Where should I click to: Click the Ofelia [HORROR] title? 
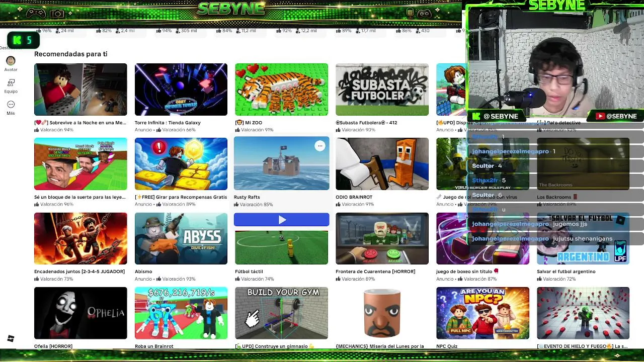click(x=53, y=346)
